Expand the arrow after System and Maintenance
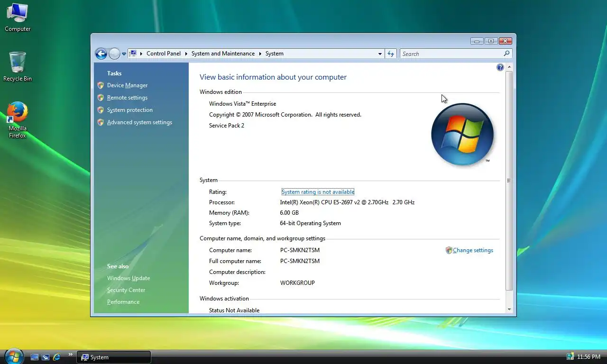Screen dimensions: 607x364 click(x=260, y=54)
